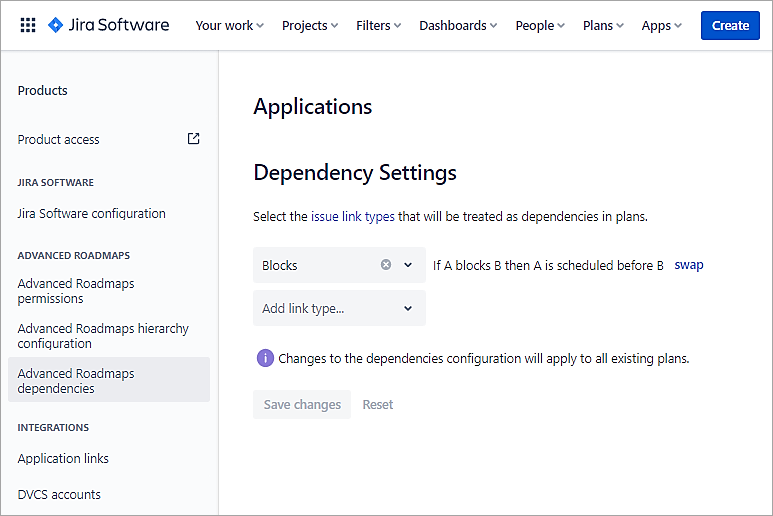
Task: Click the purple info icon
Action: click(x=265, y=358)
